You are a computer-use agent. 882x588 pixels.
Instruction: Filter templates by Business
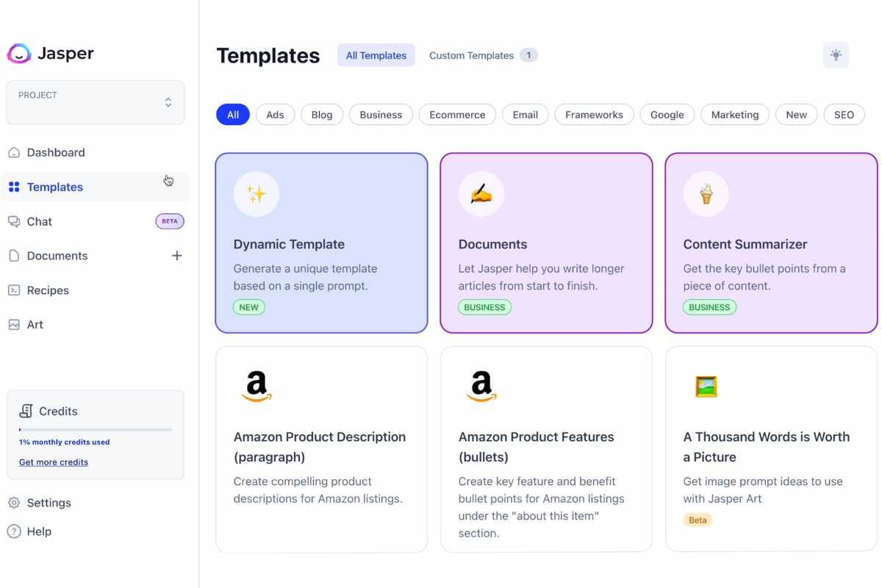tap(381, 115)
